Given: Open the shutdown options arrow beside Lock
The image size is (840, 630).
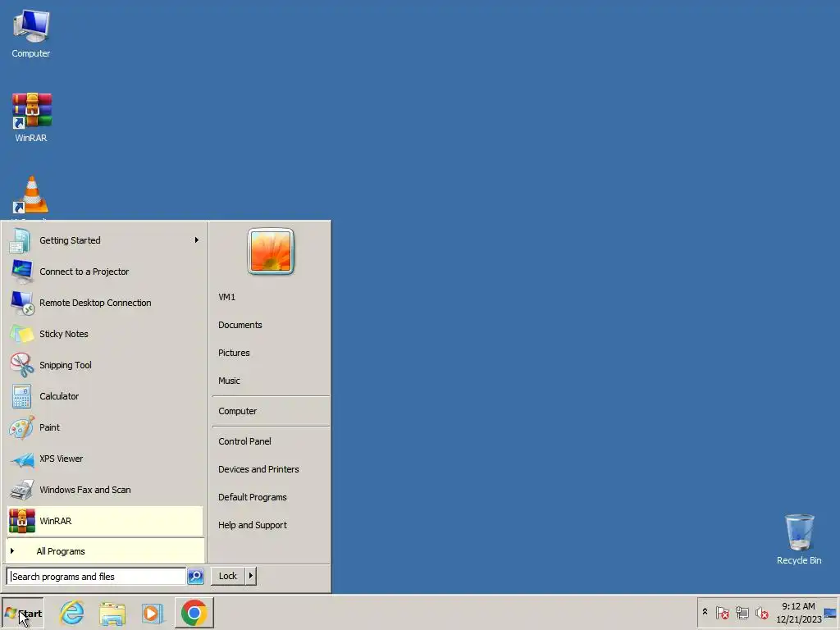Looking at the screenshot, I should [x=250, y=576].
